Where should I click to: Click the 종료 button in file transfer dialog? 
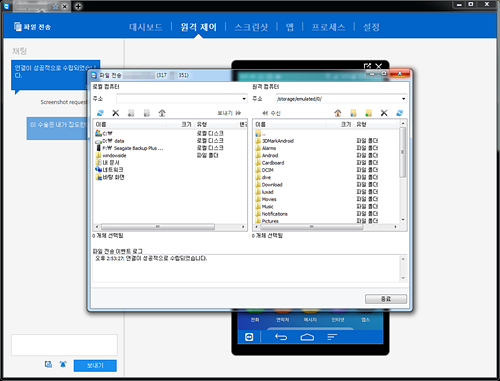tap(386, 299)
